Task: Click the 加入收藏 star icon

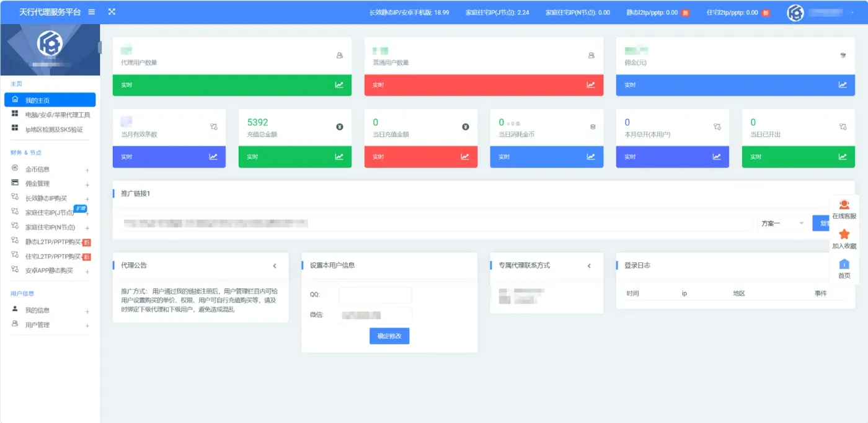Action: (844, 234)
